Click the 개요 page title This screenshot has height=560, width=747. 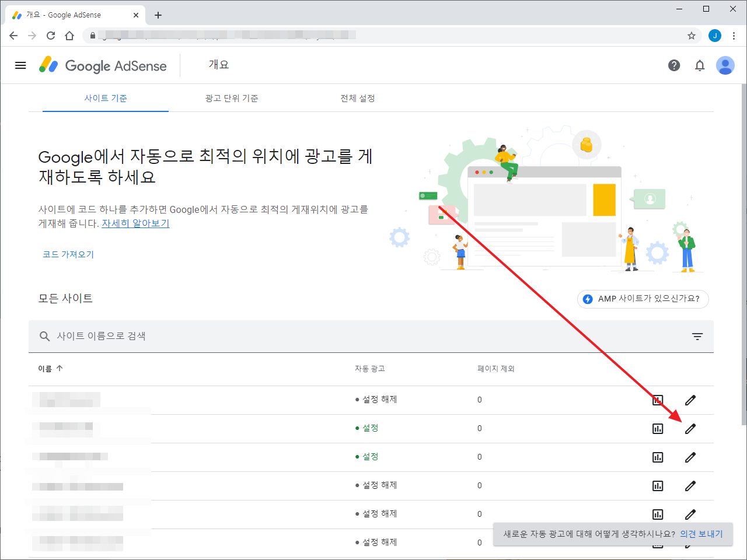(x=219, y=65)
